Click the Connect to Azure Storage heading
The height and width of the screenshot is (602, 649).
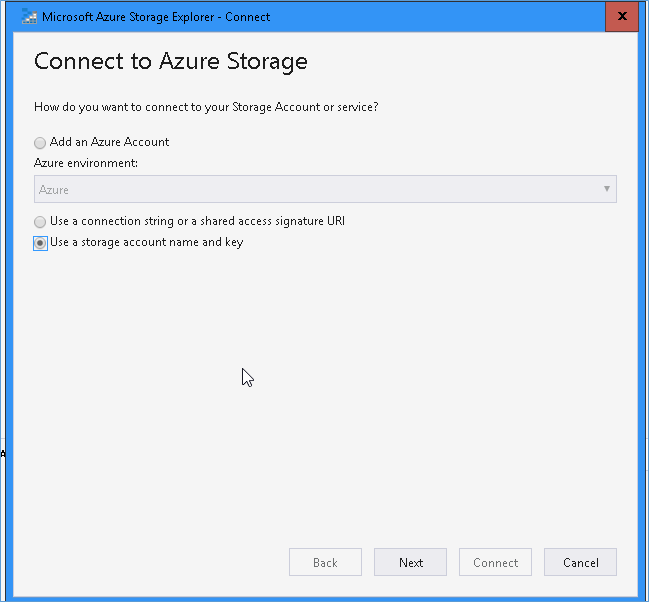pos(171,62)
